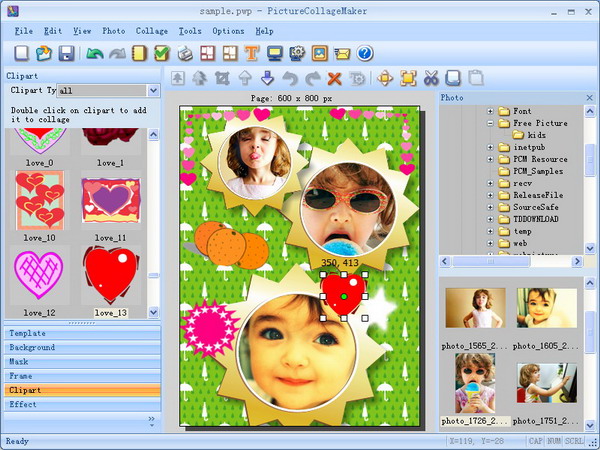
Task: Expand the TDDOWNLOAD folder node
Action: click(x=490, y=219)
